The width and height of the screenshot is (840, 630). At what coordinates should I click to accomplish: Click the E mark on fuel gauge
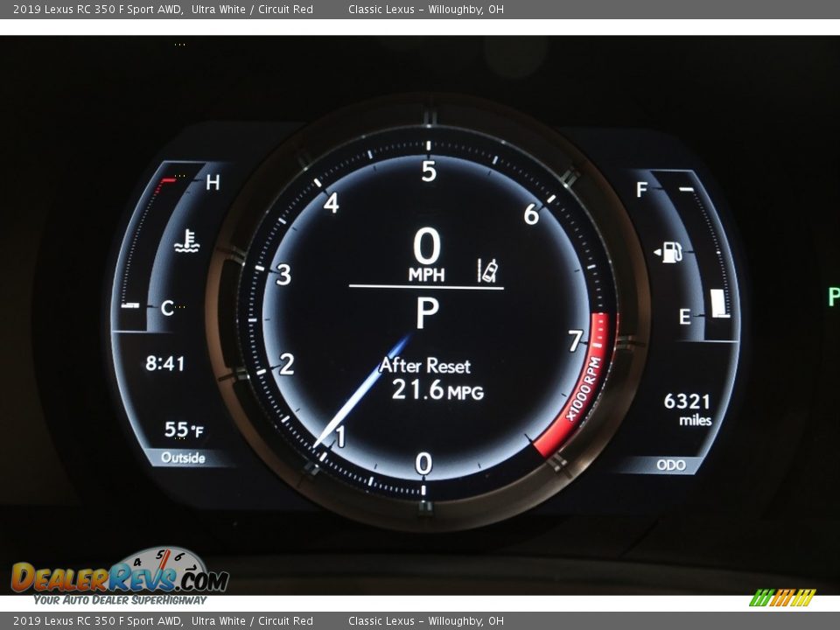pos(684,317)
